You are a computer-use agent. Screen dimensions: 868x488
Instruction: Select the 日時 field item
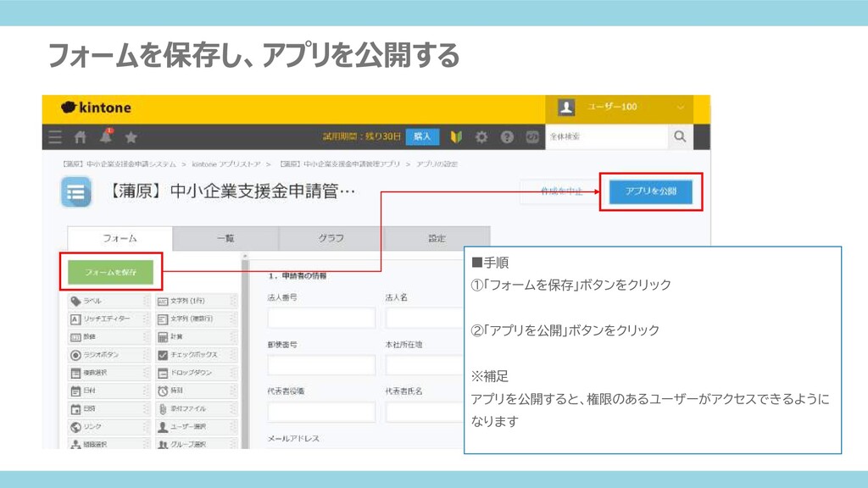coord(108,409)
